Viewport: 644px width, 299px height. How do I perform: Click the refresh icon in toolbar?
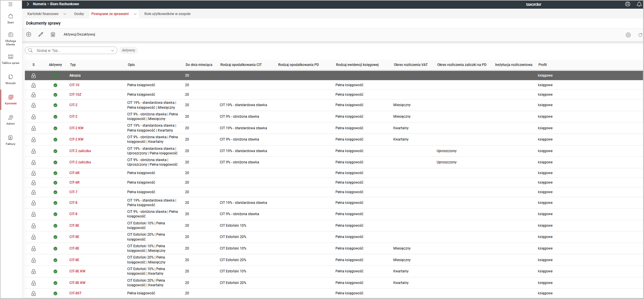[640, 35]
